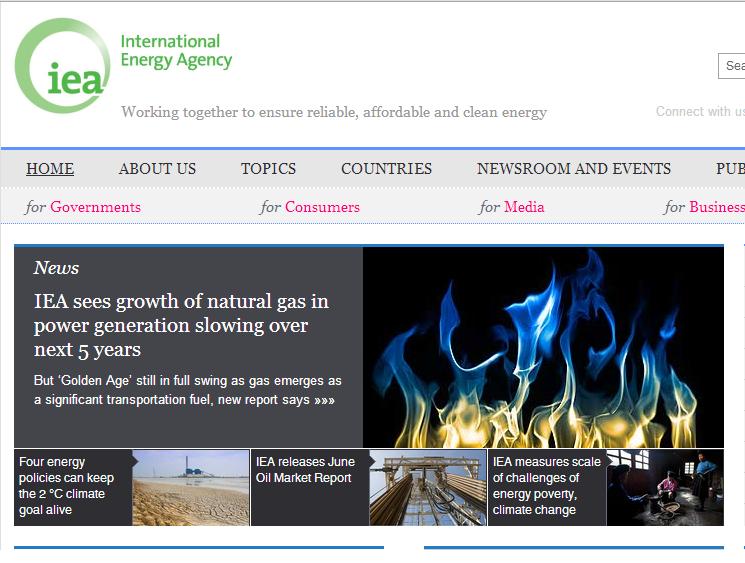Open the ABOUT US menu
This screenshot has width=745, height=563.
coord(157,169)
